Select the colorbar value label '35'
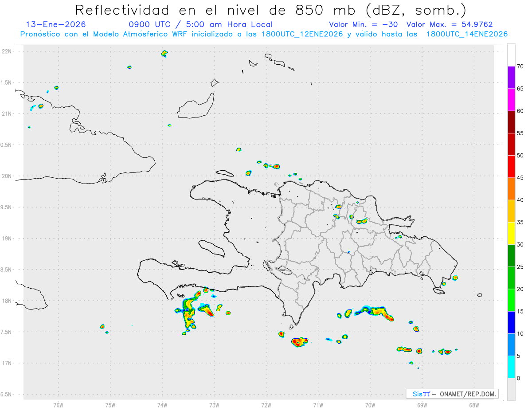Viewport: 532px width, 411px height. coord(520,222)
